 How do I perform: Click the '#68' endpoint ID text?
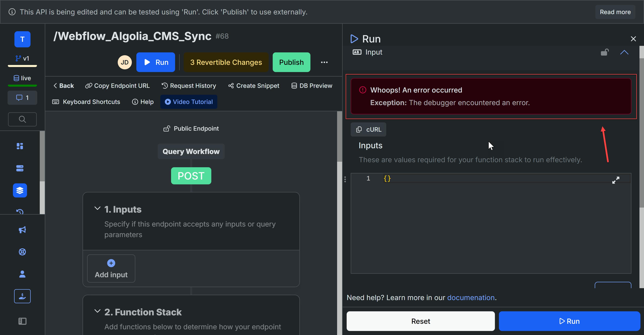pyautogui.click(x=222, y=36)
